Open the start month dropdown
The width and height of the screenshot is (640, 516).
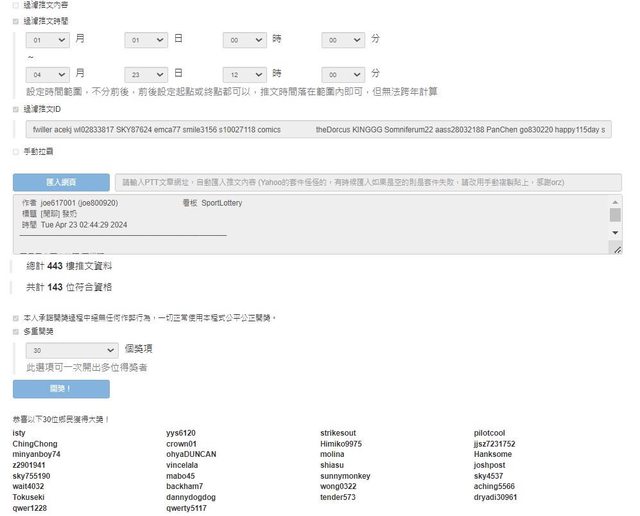point(48,39)
